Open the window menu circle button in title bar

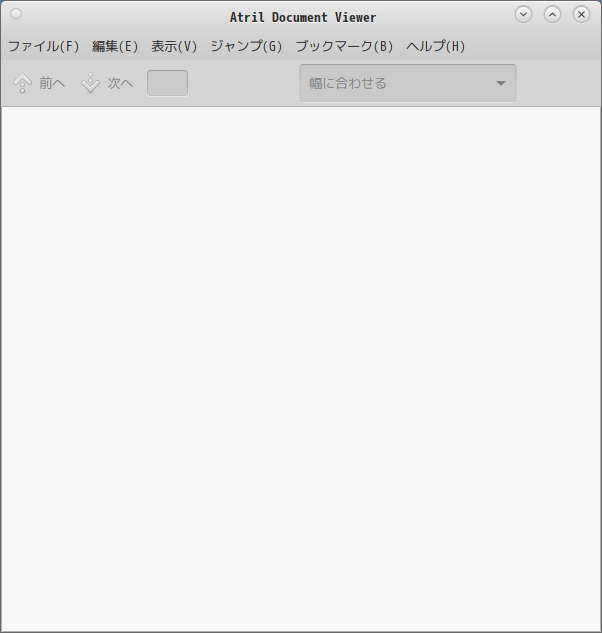tap(16, 14)
